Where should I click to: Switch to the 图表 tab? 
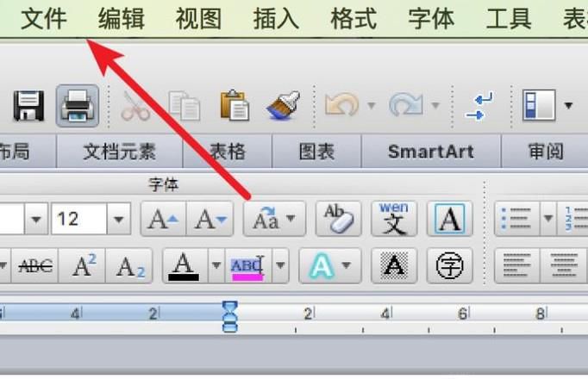point(316,152)
